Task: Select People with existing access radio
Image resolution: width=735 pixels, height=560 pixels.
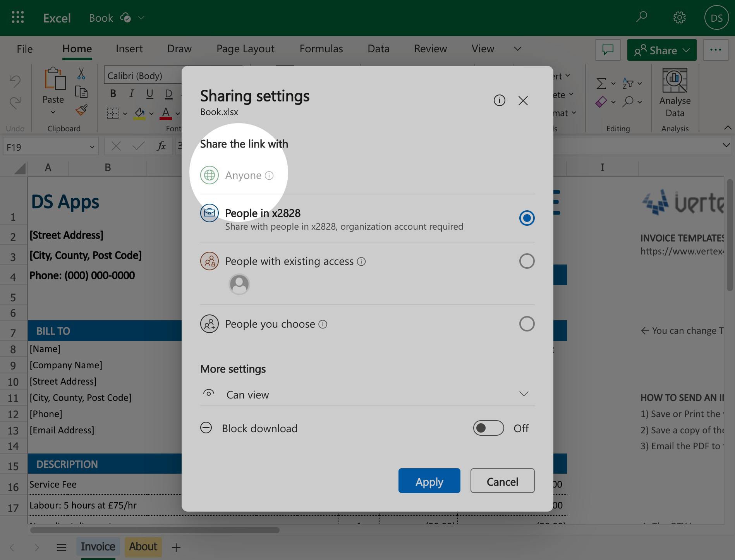Action: tap(527, 261)
